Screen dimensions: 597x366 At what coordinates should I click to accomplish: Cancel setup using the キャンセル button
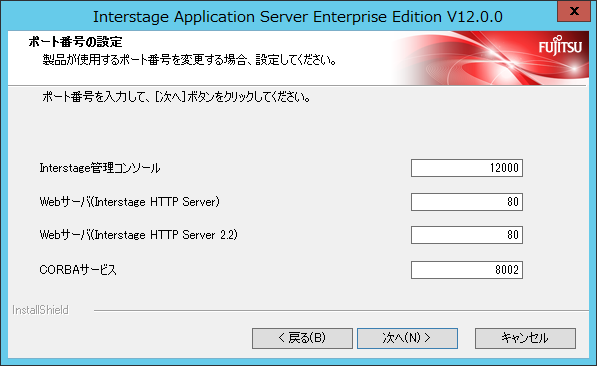(525, 338)
